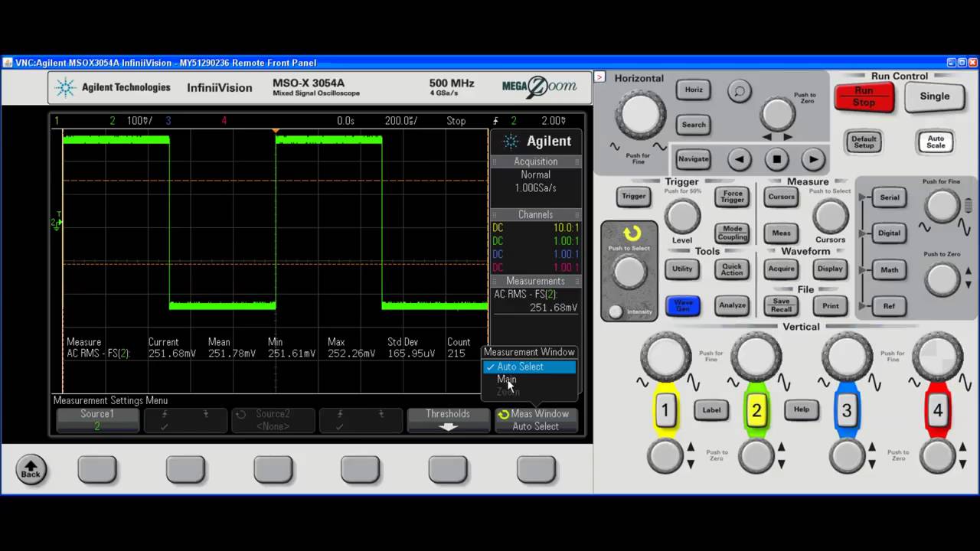Toggle channel 2 green button
Screen dimensions: 980x551
point(756,410)
